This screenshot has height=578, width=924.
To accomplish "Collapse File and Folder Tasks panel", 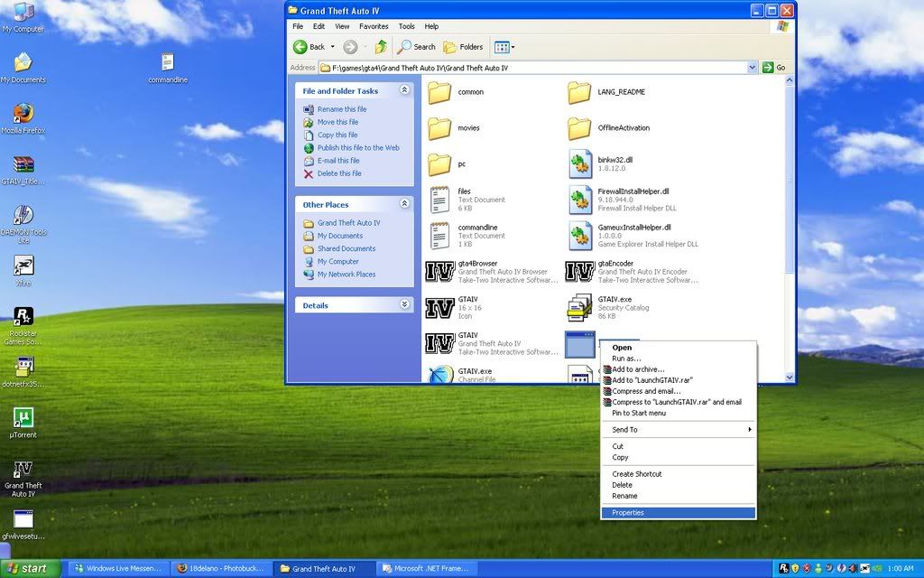I will pyautogui.click(x=404, y=90).
